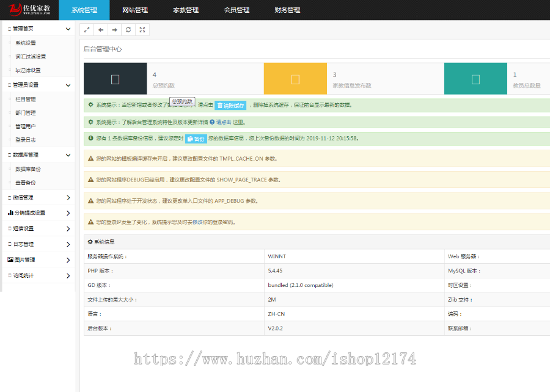Click the question icon before 请点击

pyautogui.click(x=212, y=122)
